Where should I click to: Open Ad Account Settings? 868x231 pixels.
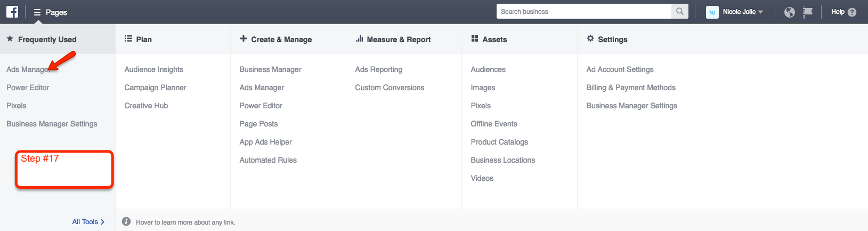(x=620, y=69)
